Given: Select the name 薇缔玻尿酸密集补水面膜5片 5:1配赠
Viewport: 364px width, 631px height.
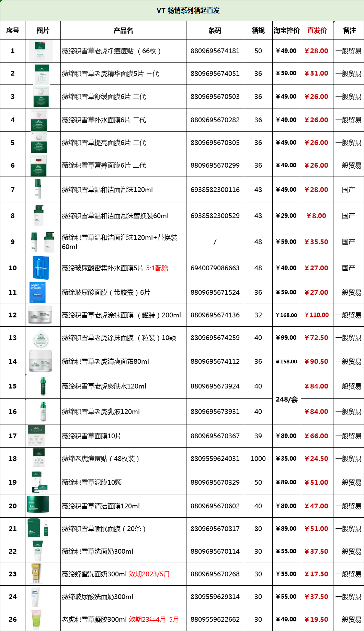Looking at the screenshot, I should [115, 268].
